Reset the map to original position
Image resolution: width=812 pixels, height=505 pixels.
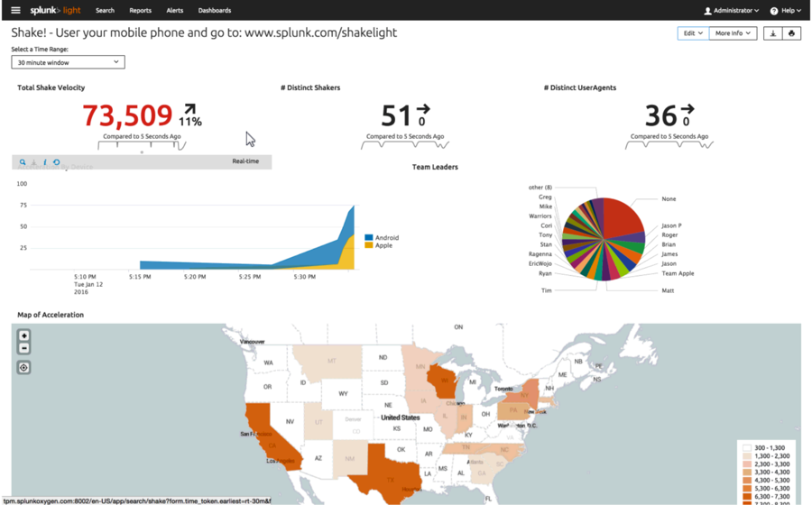(23, 368)
